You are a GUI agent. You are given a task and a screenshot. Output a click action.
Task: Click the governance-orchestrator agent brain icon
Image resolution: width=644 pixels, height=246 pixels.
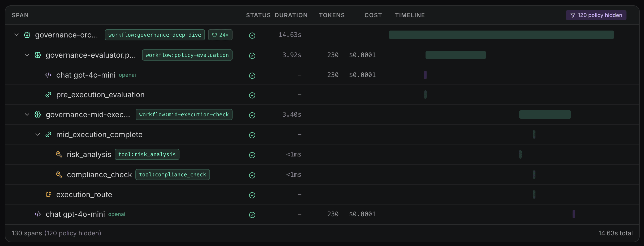(27, 35)
